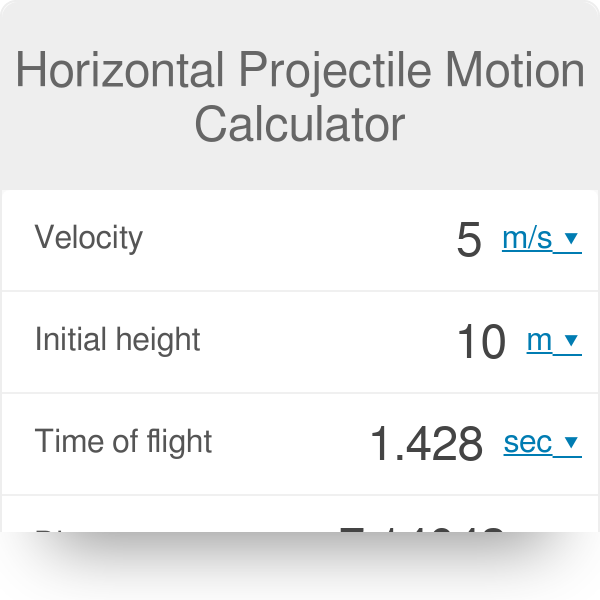600x600 pixels.
Task: Open the m/s velocity unit selector
Action: [x=528, y=239]
